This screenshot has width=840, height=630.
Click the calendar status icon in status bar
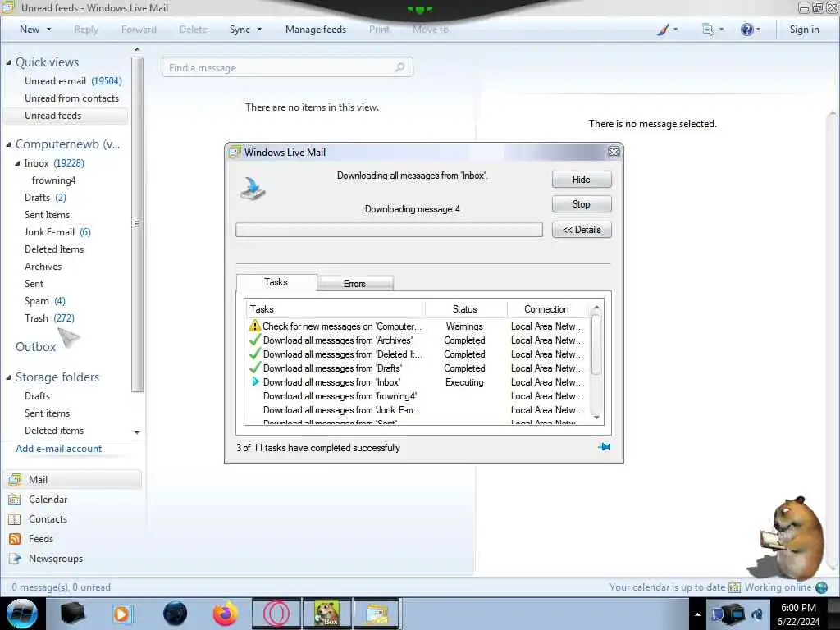pyautogui.click(x=734, y=587)
